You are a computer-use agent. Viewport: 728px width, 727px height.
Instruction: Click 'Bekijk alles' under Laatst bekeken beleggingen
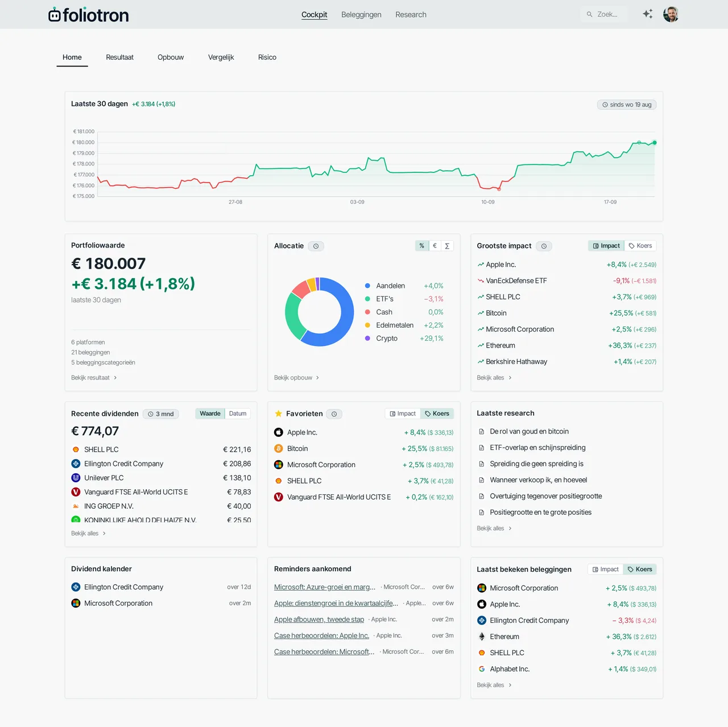(x=494, y=685)
